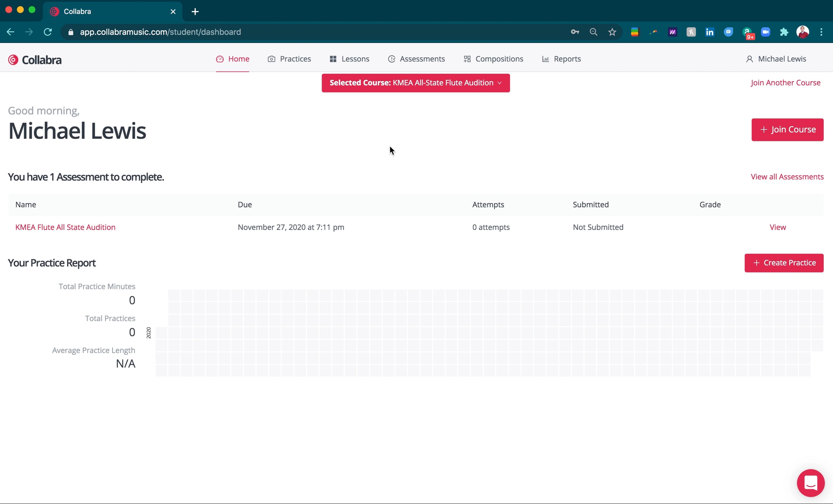Click the password key icon
The image size is (833, 504).
click(575, 32)
